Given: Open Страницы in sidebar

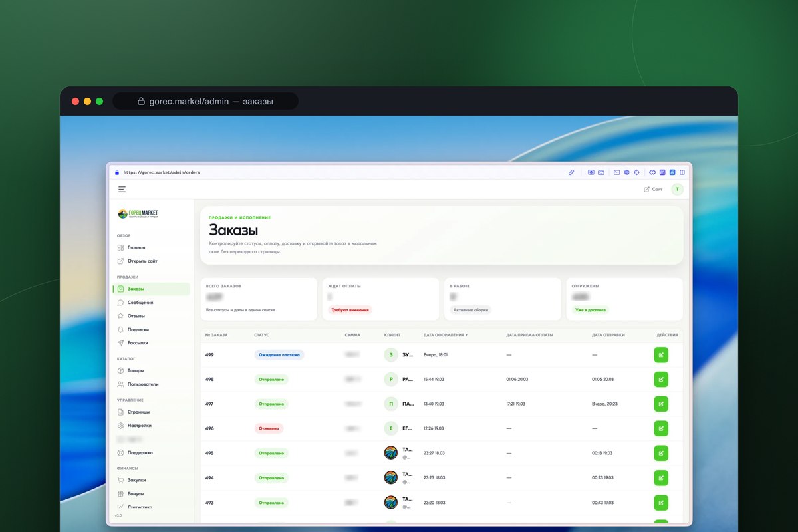Looking at the screenshot, I should click(x=134, y=412).
